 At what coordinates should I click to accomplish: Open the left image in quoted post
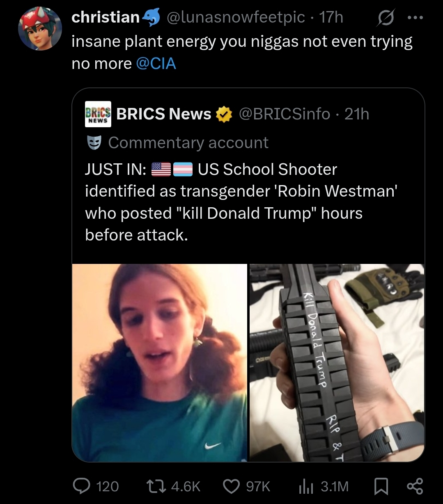point(160,362)
